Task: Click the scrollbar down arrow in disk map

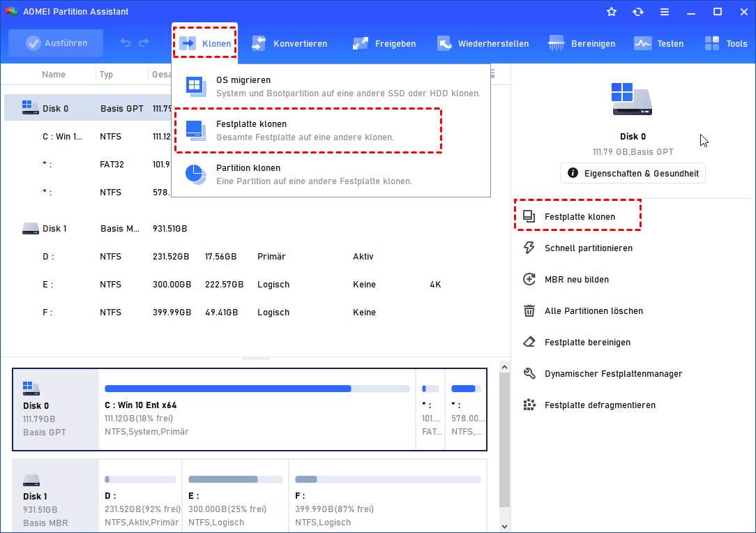Action: (504, 526)
